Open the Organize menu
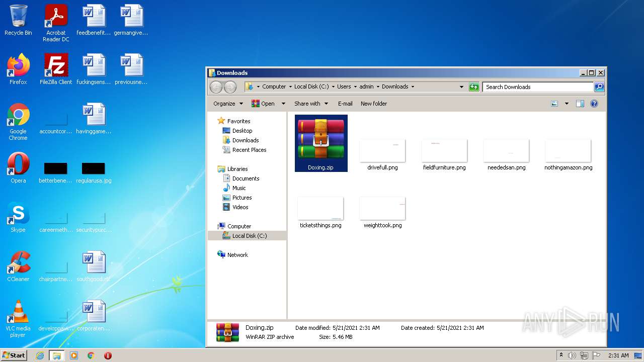 tap(228, 104)
